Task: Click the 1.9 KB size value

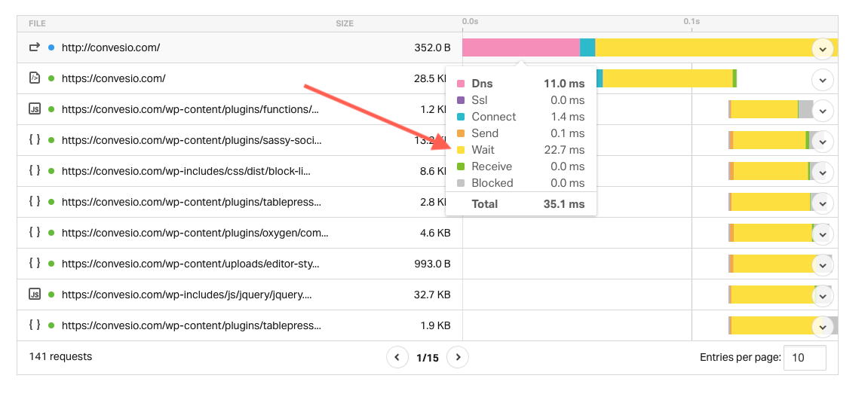Action: point(435,326)
